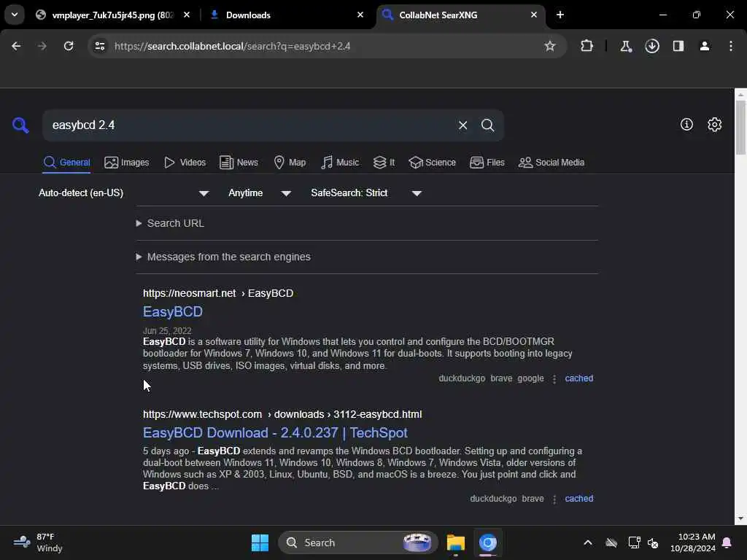Open Chrome Labs flask icon
The image size is (747, 560).
point(625,46)
